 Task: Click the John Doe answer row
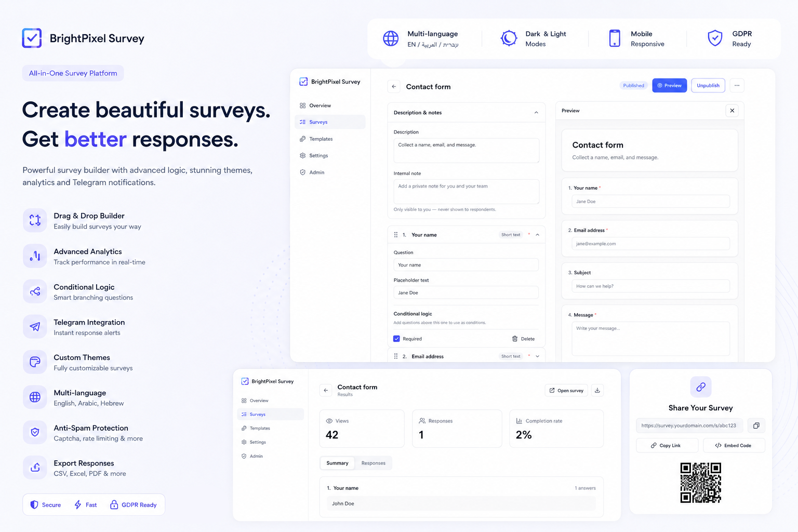461,503
